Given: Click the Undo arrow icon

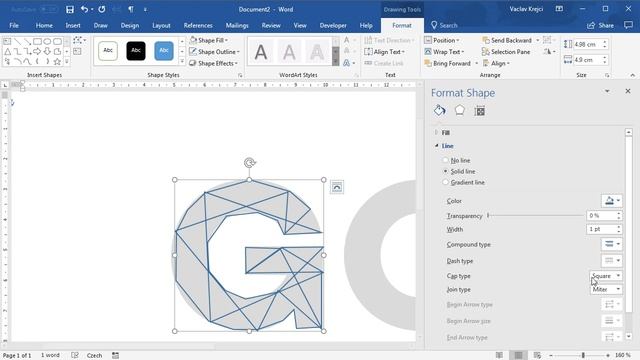Looking at the screenshot, I should [x=84, y=9].
